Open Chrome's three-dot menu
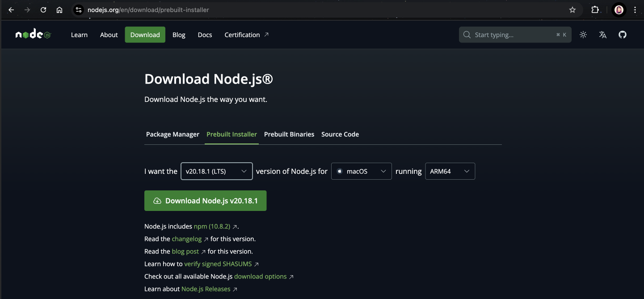 coord(635,10)
